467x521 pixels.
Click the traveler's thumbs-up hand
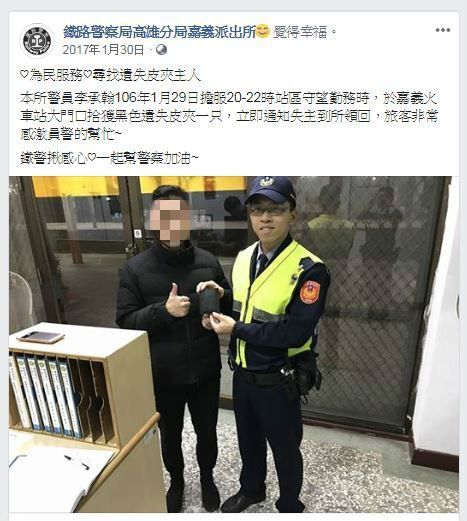tap(178, 301)
